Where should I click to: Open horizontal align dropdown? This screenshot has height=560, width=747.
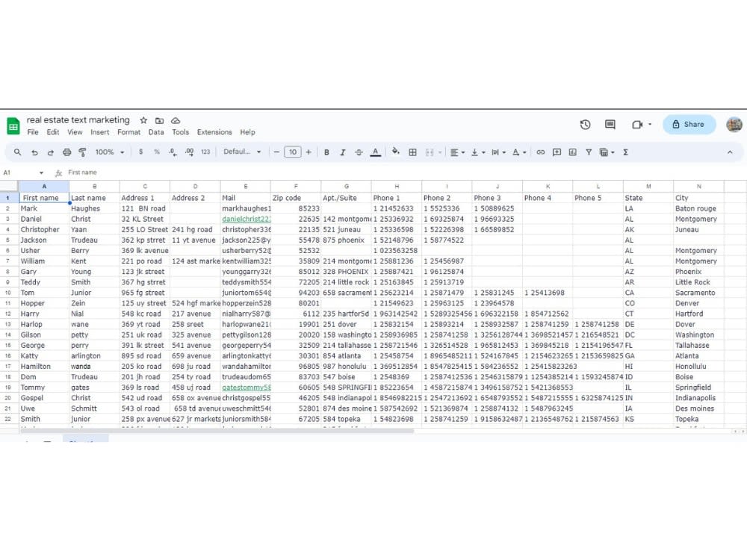click(x=457, y=152)
